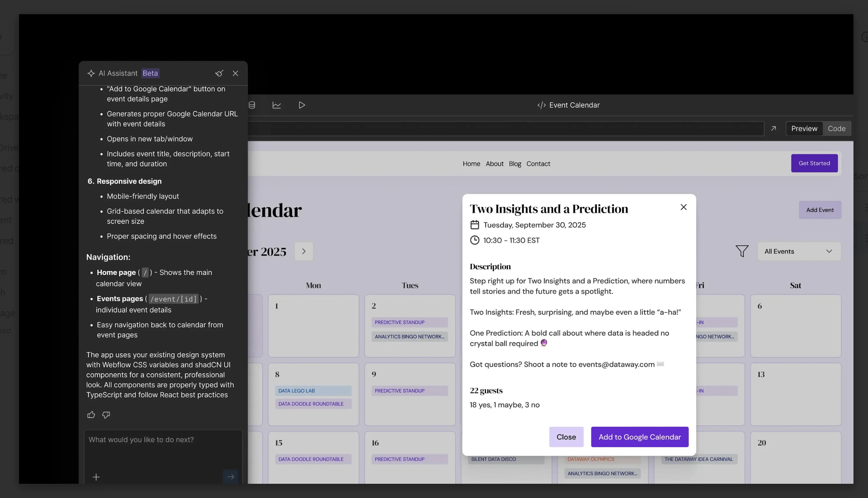This screenshot has width=868, height=498.
Task: Go to next month chevron
Action: click(304, 251)
